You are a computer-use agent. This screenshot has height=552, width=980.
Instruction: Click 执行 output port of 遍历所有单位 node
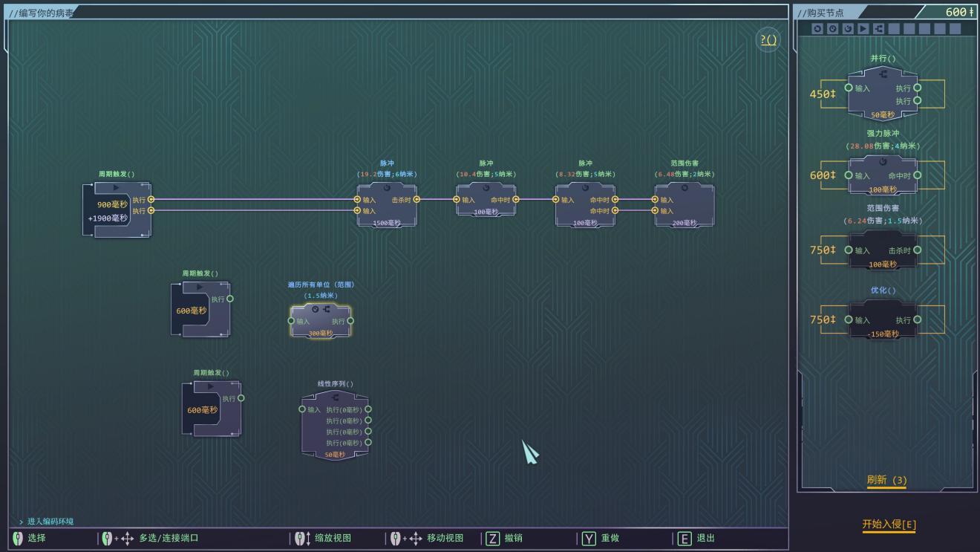(350, 321)
